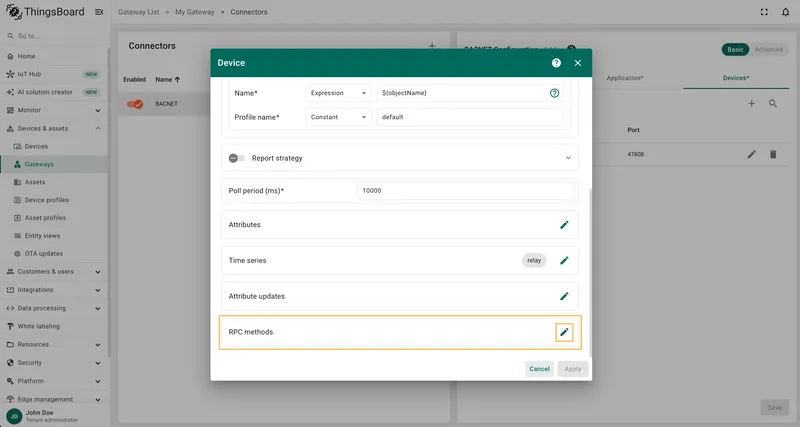Click the ThingsBoard logo

(x=45, y=12)
